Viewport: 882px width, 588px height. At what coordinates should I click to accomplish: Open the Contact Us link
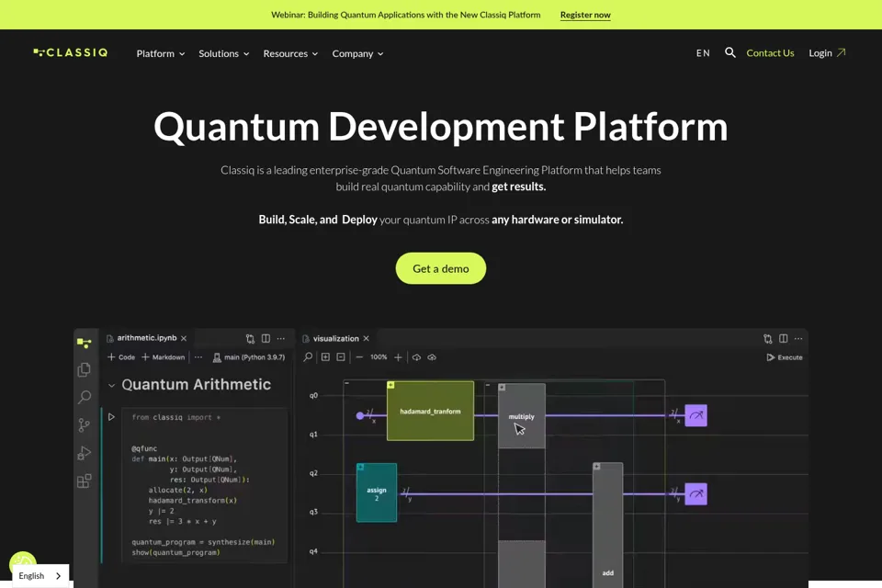pyautogui.click(x=770, y=53)
